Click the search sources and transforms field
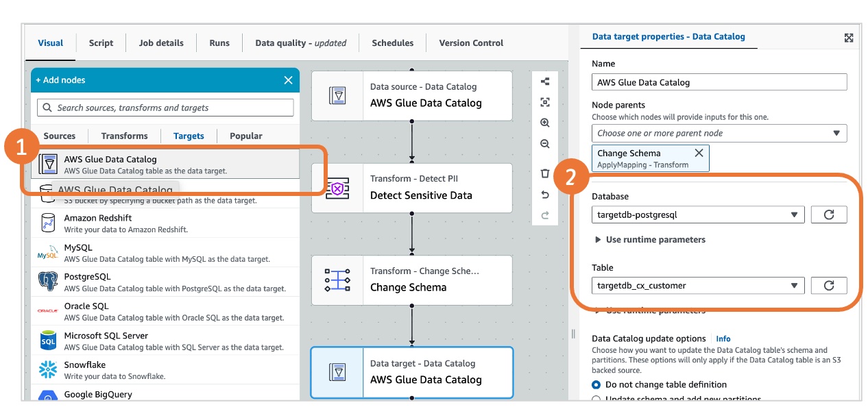 point(165,108)
